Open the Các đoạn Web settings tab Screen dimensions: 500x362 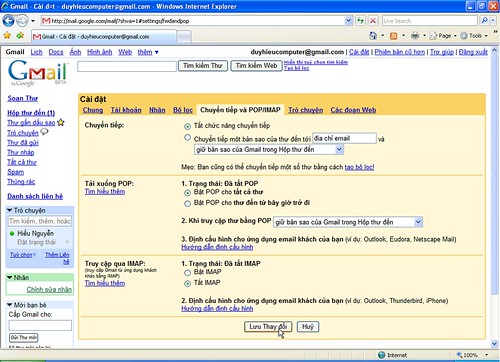point(353,110)
